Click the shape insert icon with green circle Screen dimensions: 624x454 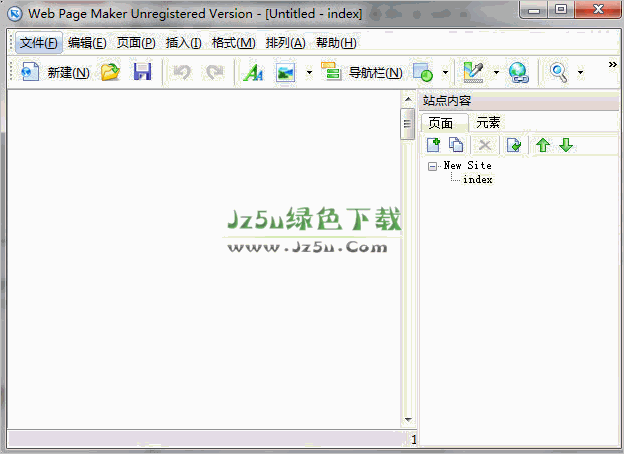coord(423,72)
